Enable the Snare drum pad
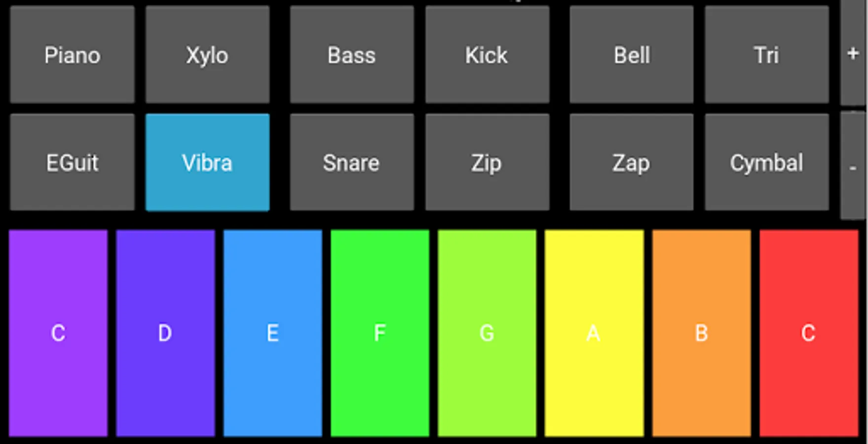Screen dimensions: 868x444 (x=351, y=163)
